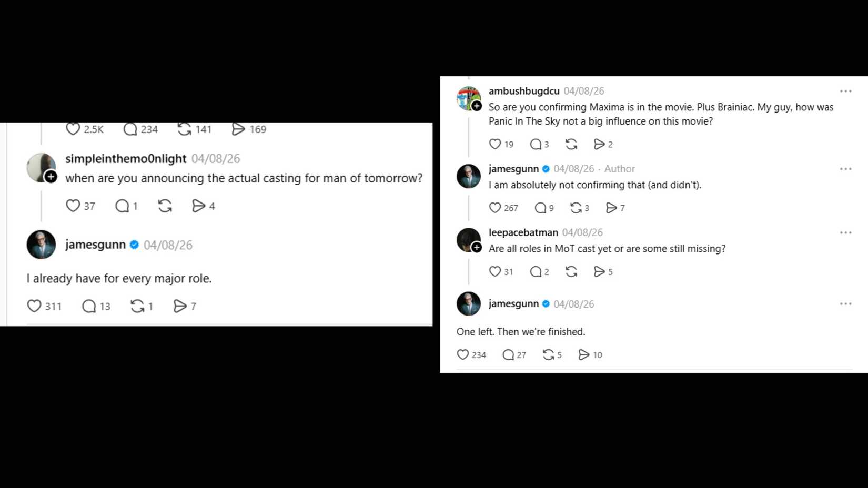
Task: Open more options on James Gunn's Author reply
Action: pyautogui.click(x=845, y=168)
